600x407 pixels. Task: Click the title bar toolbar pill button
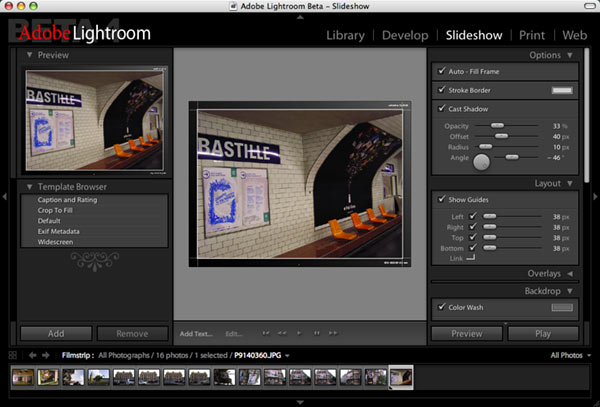[590, 6]
